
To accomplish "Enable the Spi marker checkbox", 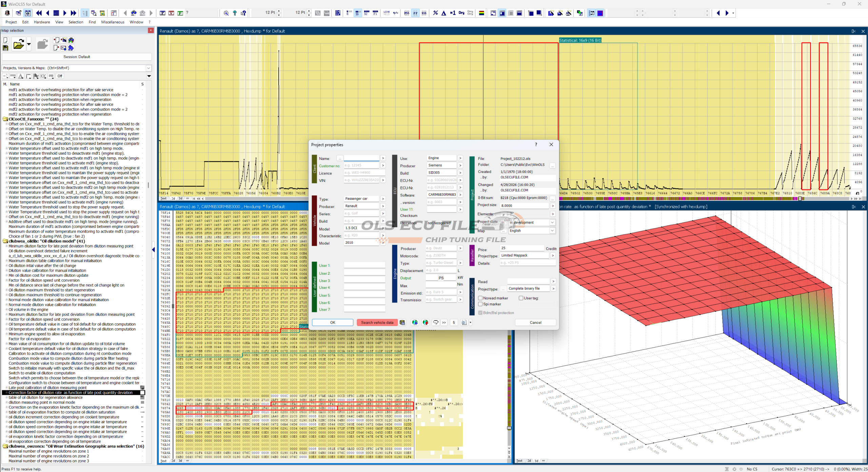I will 480,304.
